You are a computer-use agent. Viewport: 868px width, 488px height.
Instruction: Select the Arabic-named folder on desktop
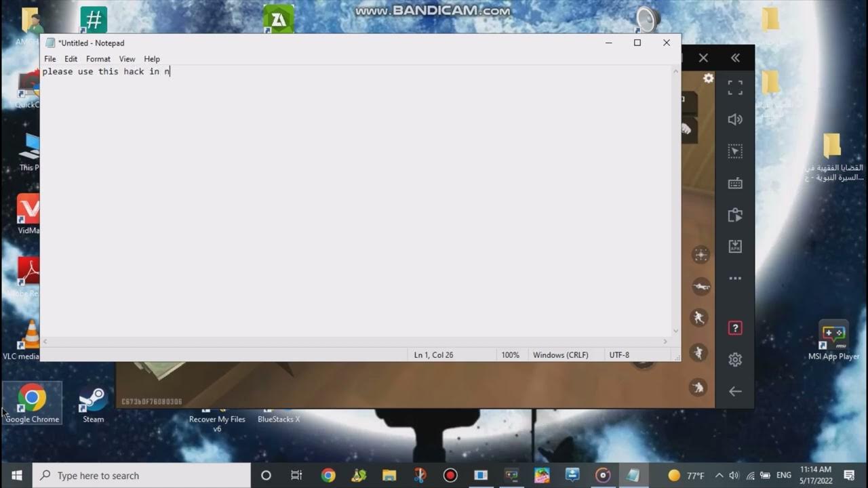click(833, 157)
